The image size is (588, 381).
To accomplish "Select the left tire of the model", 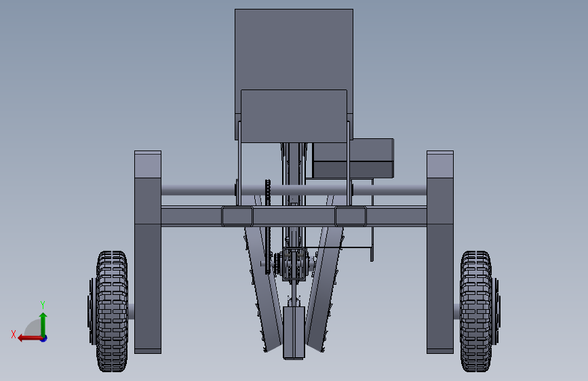I will coord(112,311).
